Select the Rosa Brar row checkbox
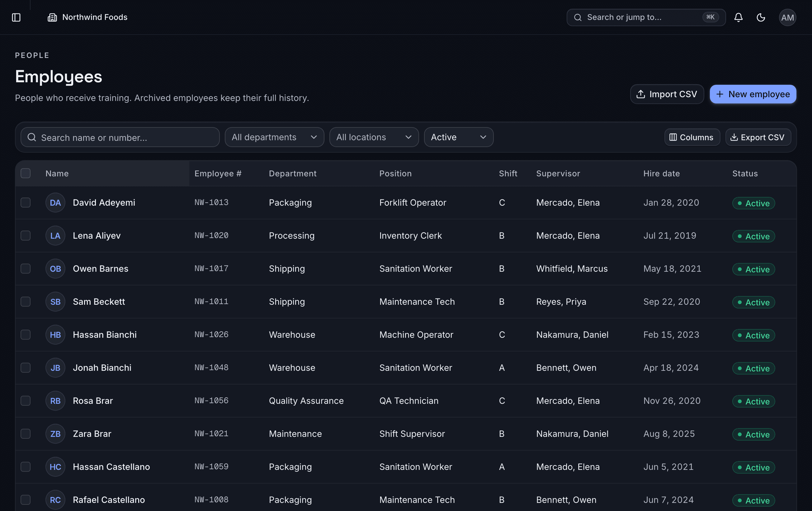 (x=26, y=401)
